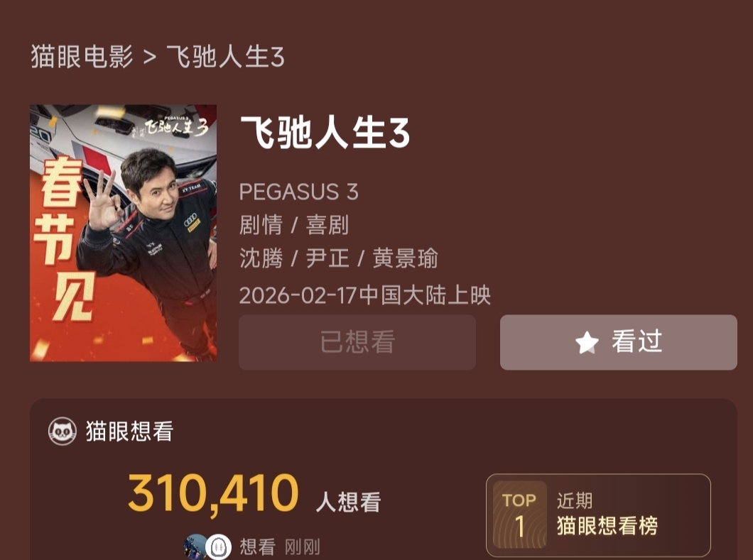Viewport: 753px width, 560px height.
Task: Mark movie as 看过
Action: [619, 342]
